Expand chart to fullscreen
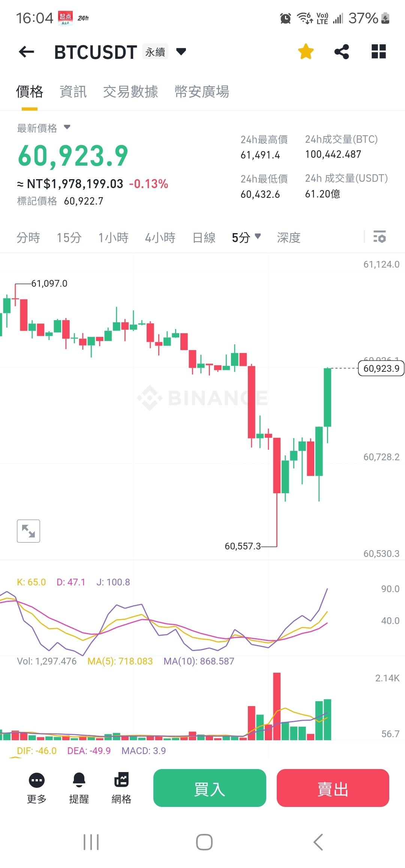Viewport: 405px width, 868px height. [28, 531]
